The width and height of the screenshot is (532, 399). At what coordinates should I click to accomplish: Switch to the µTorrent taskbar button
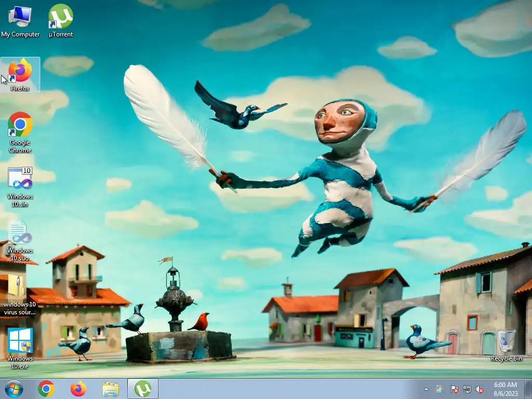tap(143, 389)
